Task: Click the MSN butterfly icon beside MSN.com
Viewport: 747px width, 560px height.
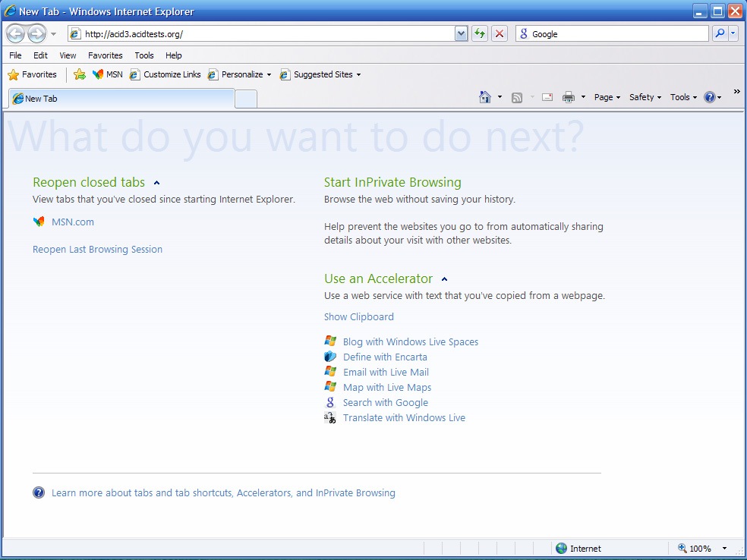Action: click(39, 222)
